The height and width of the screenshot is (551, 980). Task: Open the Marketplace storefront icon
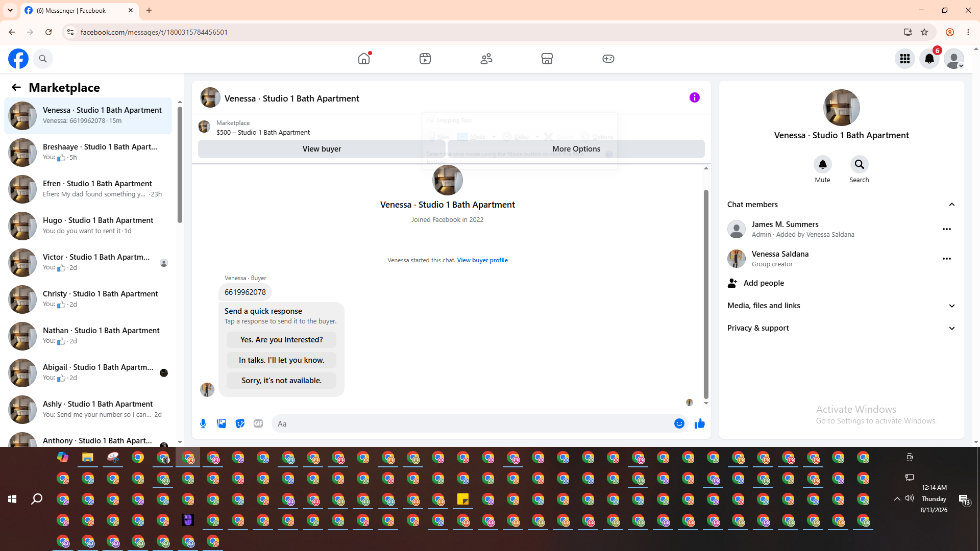click(x=547, y=59)
